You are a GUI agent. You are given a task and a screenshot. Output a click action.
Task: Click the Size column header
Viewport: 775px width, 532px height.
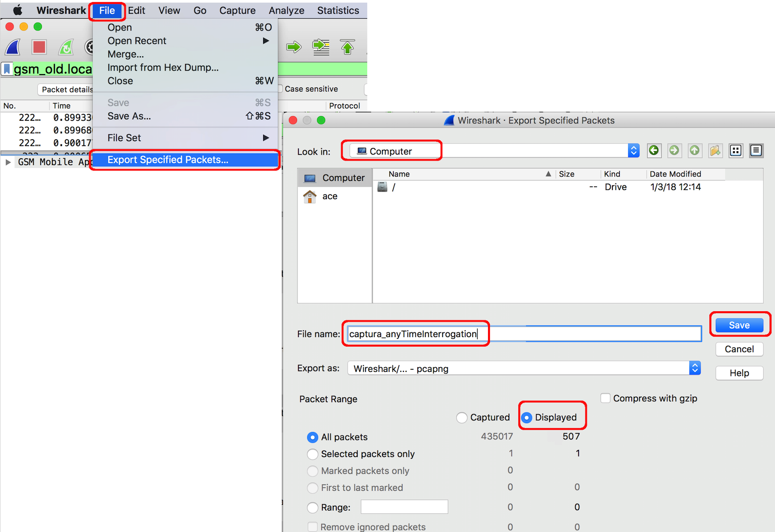tap(577, 174)
